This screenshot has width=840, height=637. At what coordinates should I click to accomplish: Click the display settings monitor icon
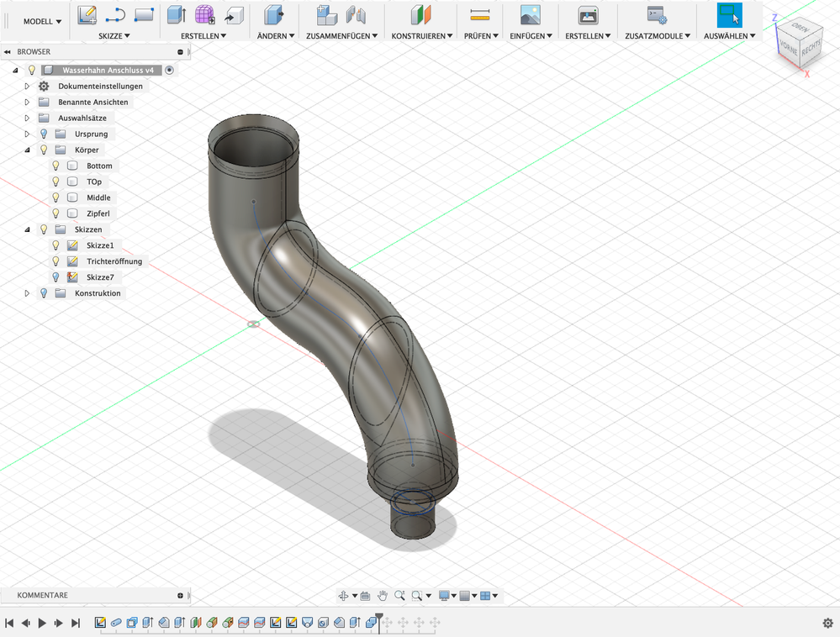(444, 595)
